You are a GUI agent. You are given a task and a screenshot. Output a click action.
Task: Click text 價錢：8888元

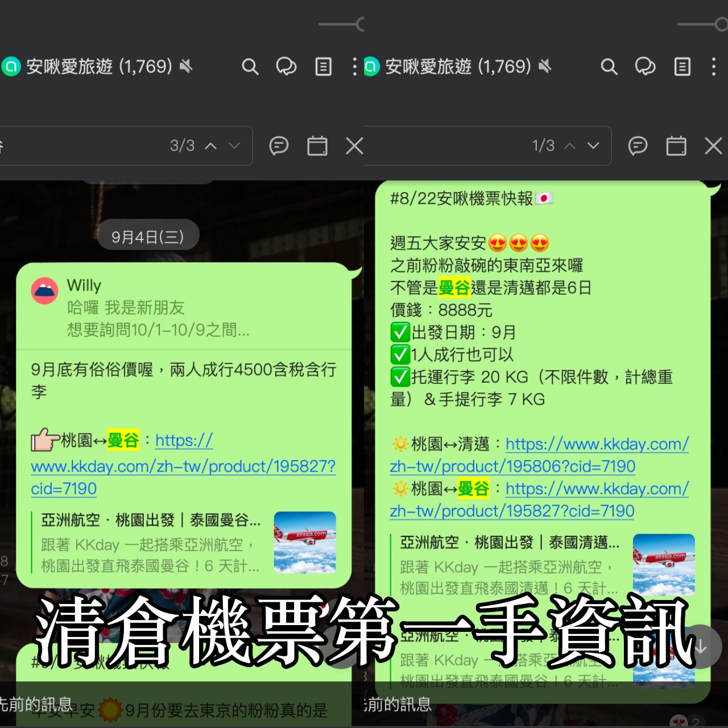click(441, 310)
